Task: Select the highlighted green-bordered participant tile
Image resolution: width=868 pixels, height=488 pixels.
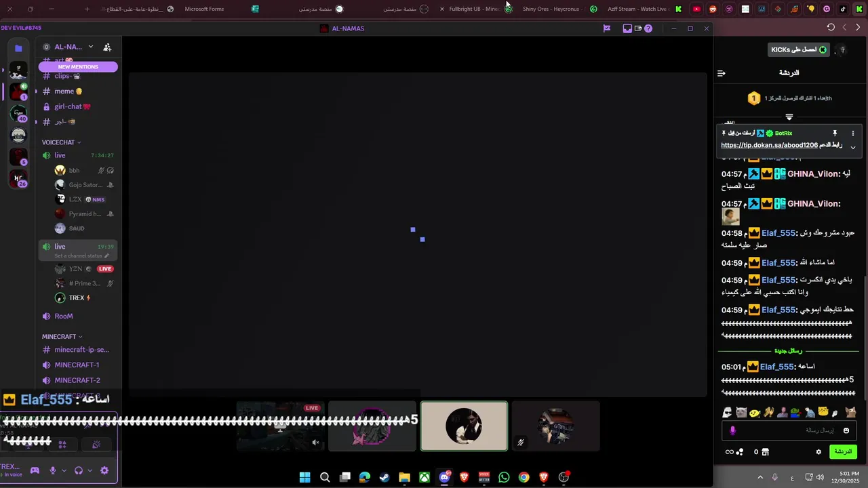Action: pos(464,426)
